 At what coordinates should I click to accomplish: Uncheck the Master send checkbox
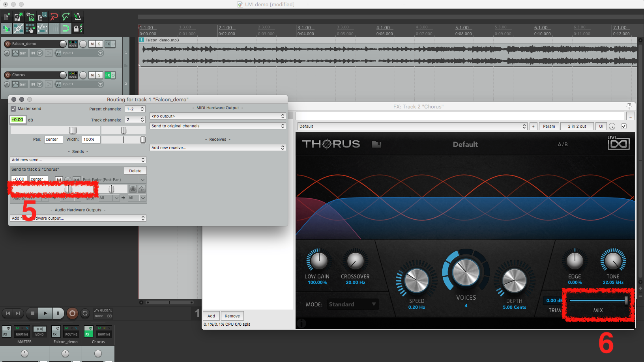pyautogui.click(x=13, y=109)
